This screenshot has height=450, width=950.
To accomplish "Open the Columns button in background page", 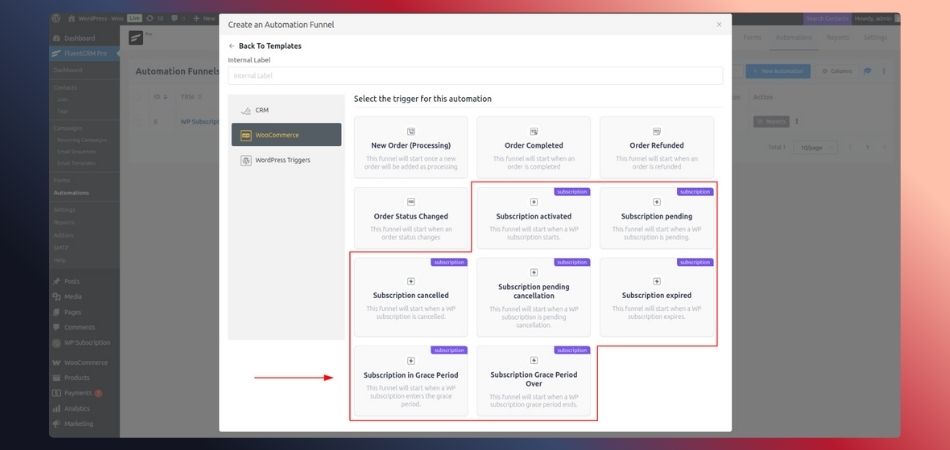I will [x=836, y=71].
